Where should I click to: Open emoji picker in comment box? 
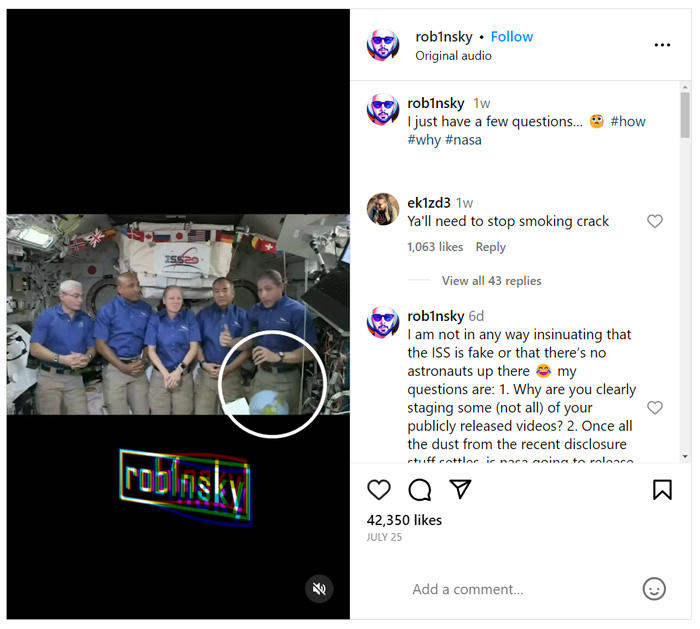(654, 588)
